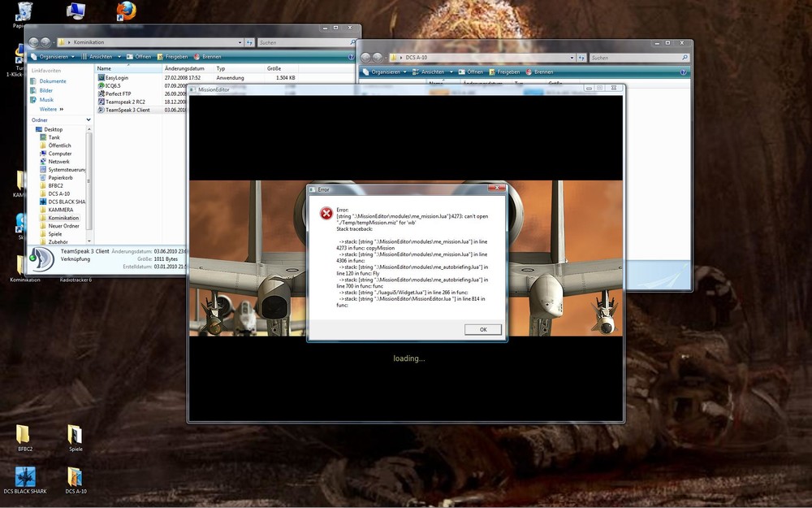Select Öffentlich in folder tree
This screenshot has width=812, height=508.
pos(55,145)
